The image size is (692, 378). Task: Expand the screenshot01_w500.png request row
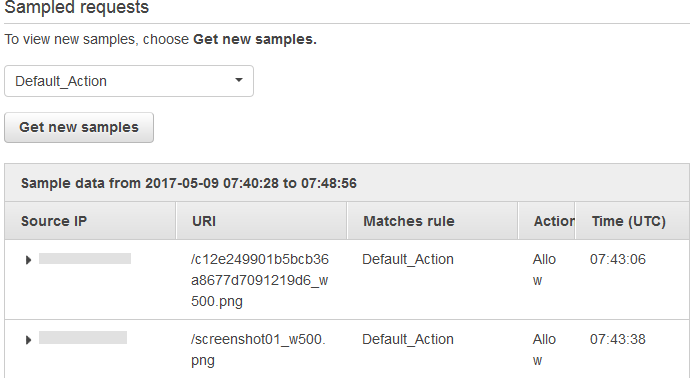point(28,340)
